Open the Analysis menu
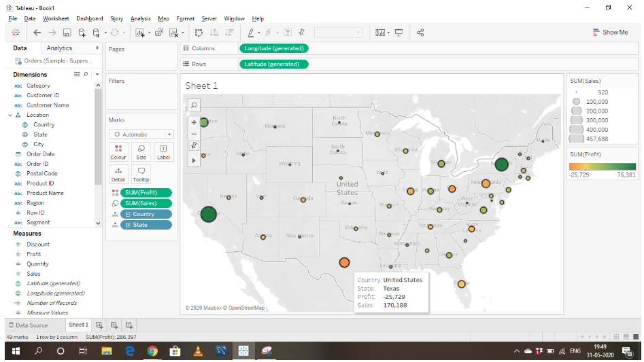 coord(140,18)
